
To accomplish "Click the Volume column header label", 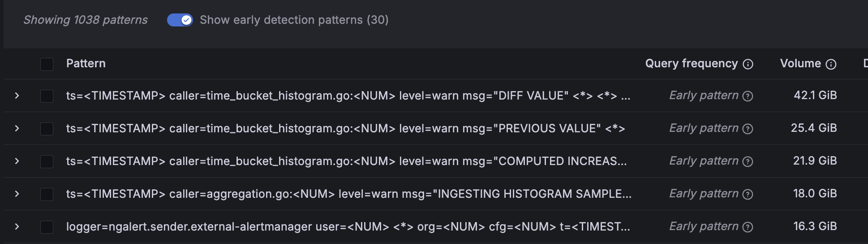I will point(800,64).
